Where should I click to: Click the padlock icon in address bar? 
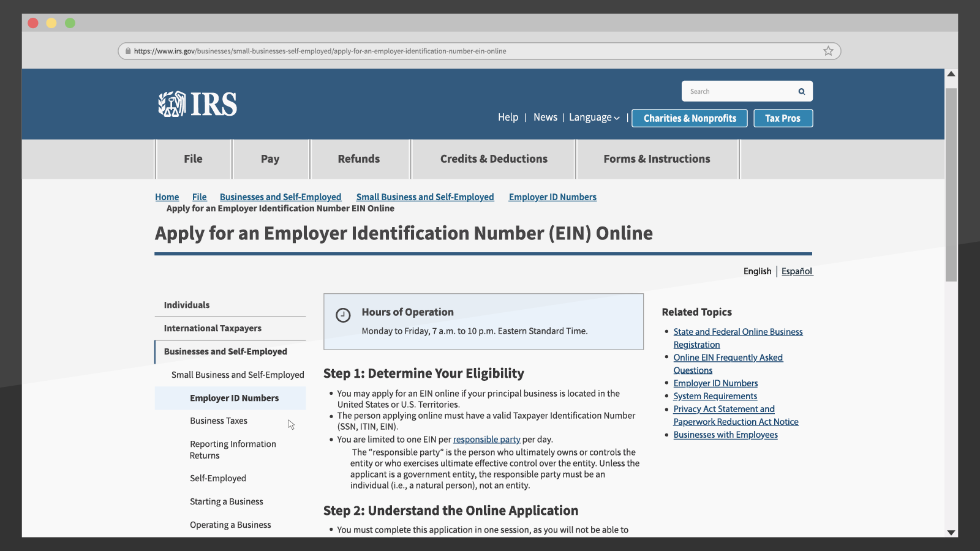(128, 51)
